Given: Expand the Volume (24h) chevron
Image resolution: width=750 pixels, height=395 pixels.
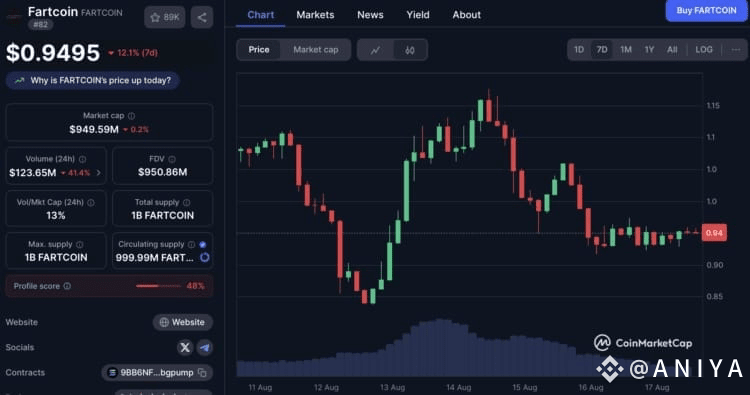Looking at the screenshot, I should (x=99, y=173).
